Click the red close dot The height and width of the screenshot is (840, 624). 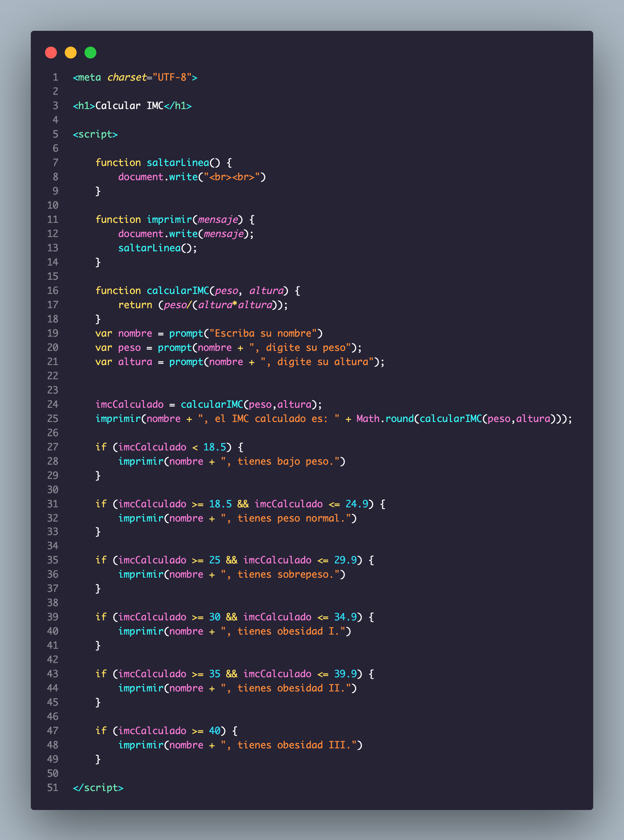[x=51, y=53]
